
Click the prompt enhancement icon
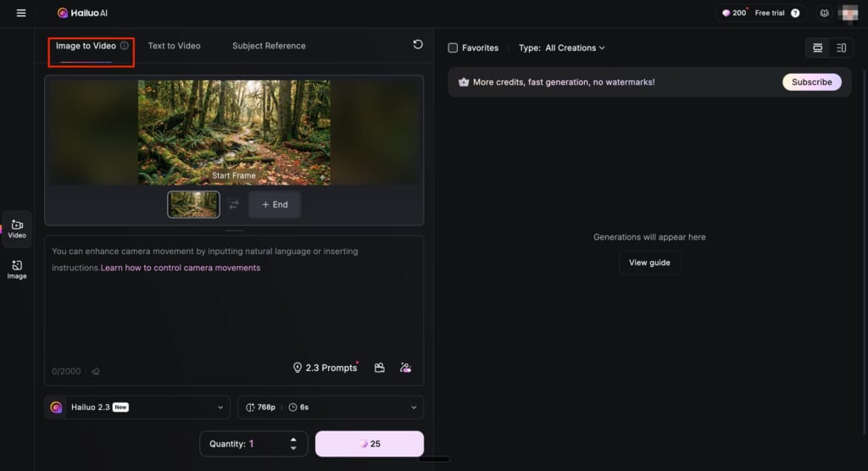(405, 368)
